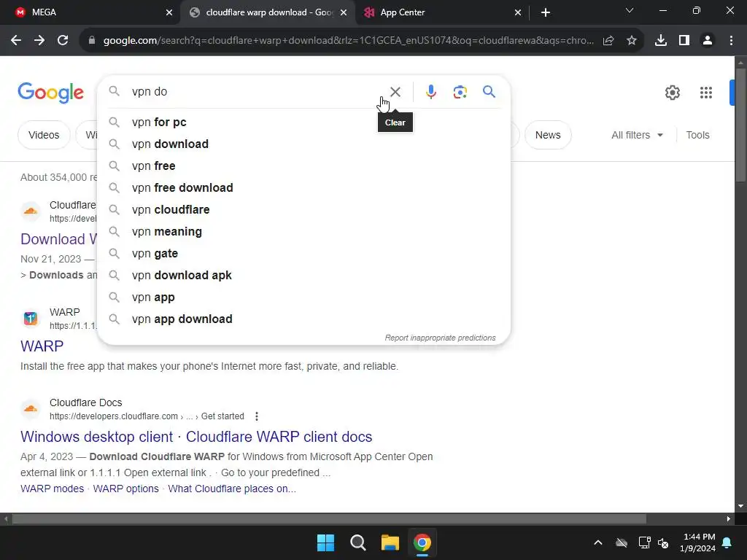Start voice search with microphone icon

point(430,92)
